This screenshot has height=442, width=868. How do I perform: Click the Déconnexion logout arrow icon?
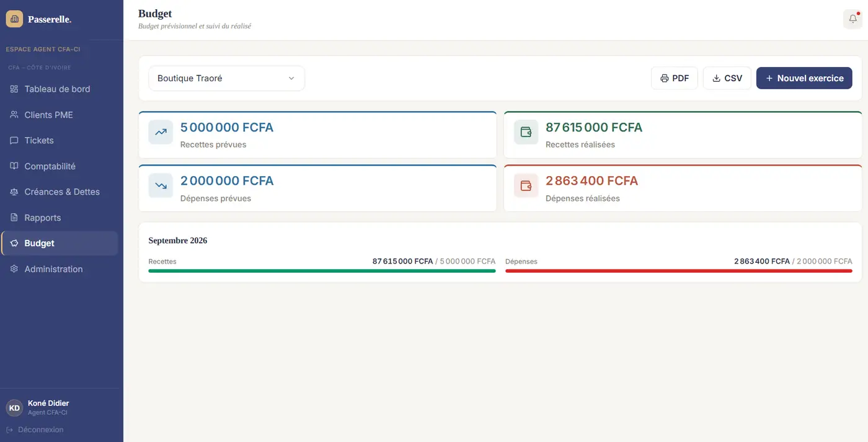pyautogui.click(x=10, y=430)
